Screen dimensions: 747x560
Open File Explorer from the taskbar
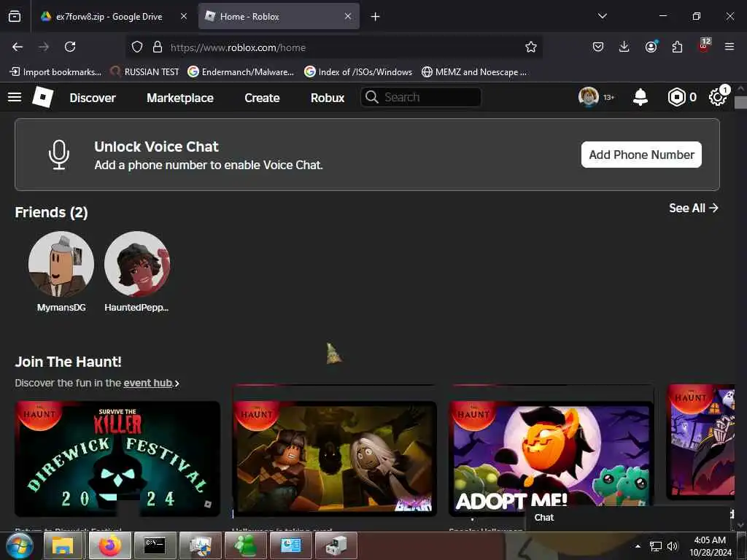[63, 545]
